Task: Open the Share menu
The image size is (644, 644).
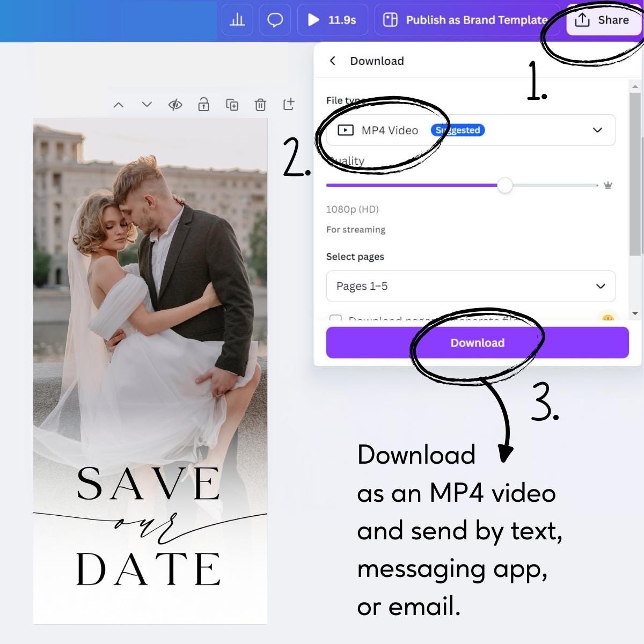Action: (x=604, y=20)
